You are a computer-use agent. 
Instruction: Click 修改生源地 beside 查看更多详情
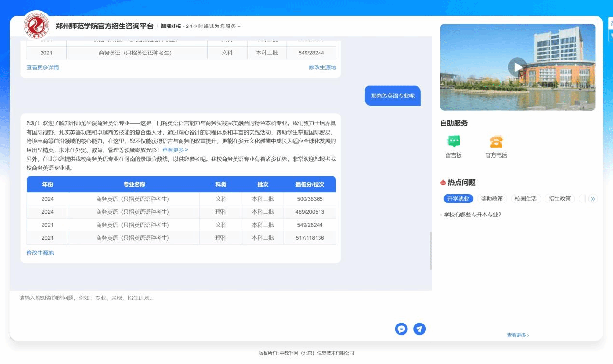[322, 67]
